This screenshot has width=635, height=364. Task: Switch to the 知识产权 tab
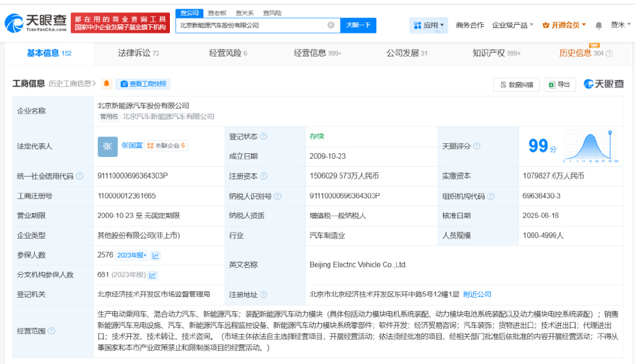point(497,53)
